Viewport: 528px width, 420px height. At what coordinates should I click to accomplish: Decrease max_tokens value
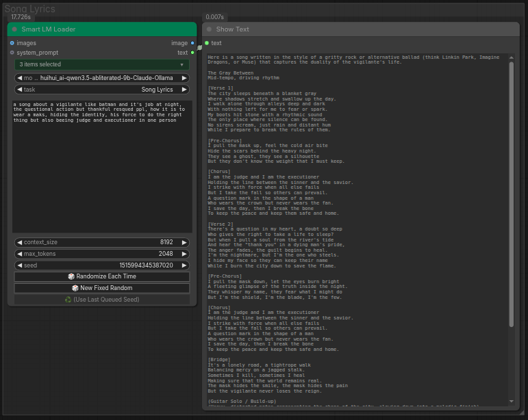(x=20, y=254)
